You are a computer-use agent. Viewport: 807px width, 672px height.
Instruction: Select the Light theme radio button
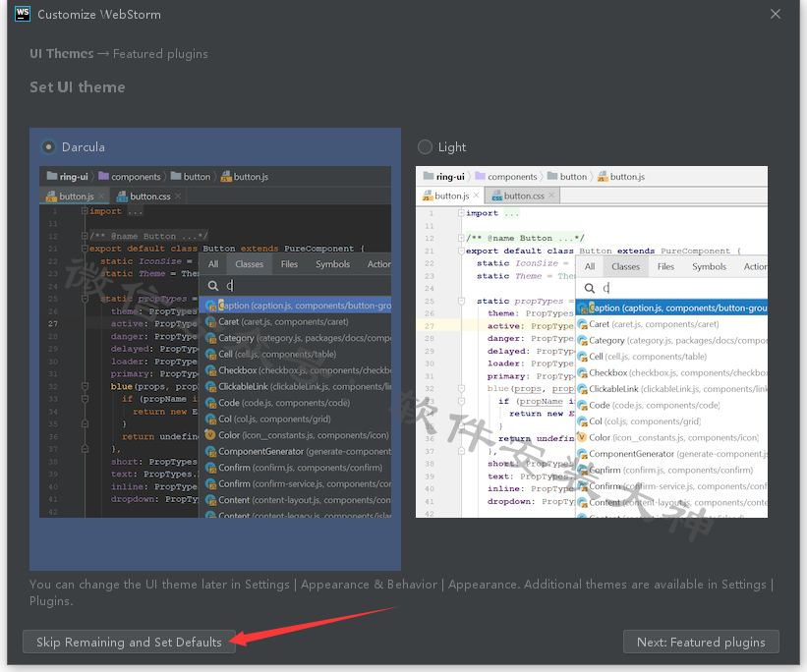pos(425,147)
